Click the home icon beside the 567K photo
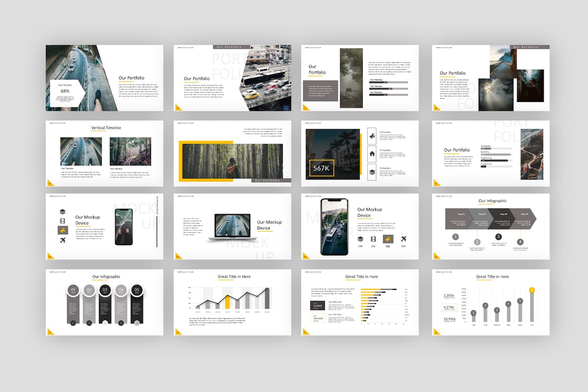Screen dimensions: 588x392 [372, 154]
